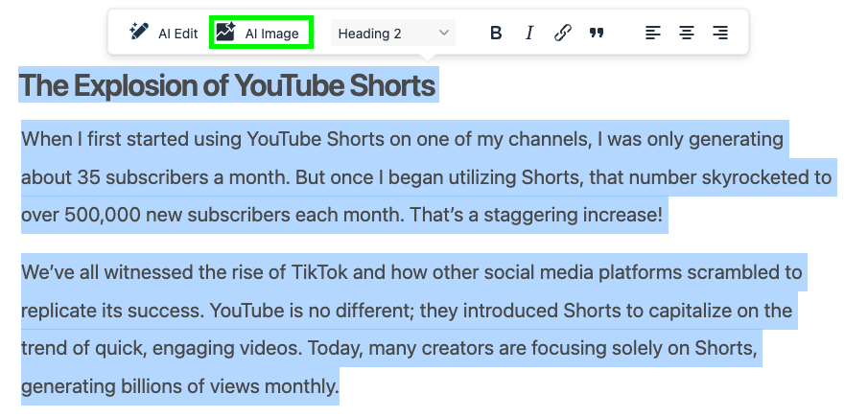Click the words 'about 35 subscribers a month'
The height and width of the screenshot is (417, 868).
click(155, 177)
